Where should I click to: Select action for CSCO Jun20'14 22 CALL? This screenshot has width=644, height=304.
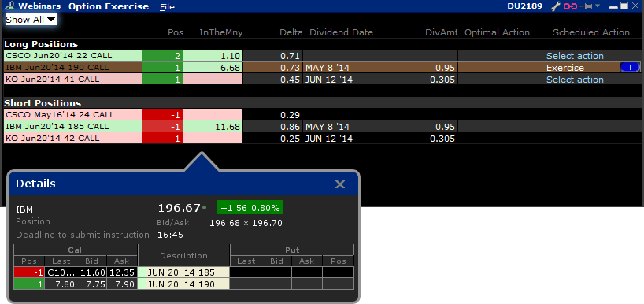coord(575,56)
